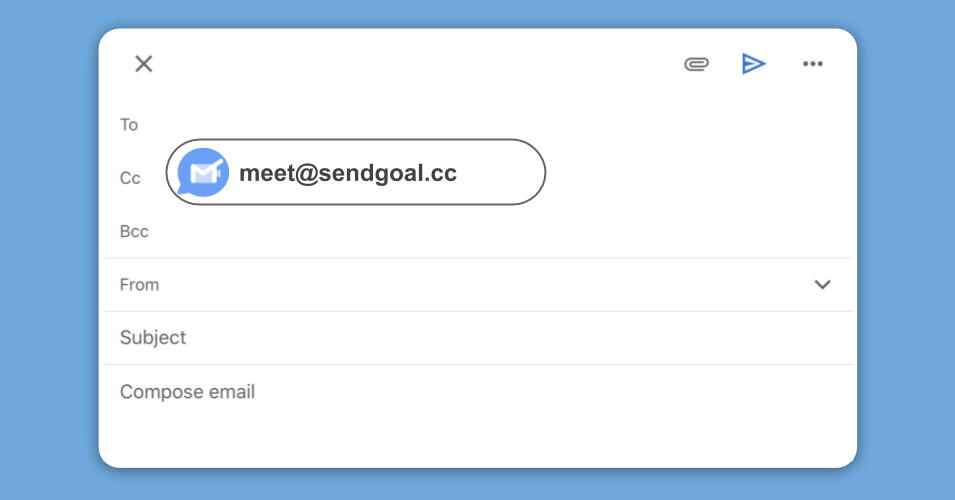Click the blue video-mail avatar icon

click(203, 173)
